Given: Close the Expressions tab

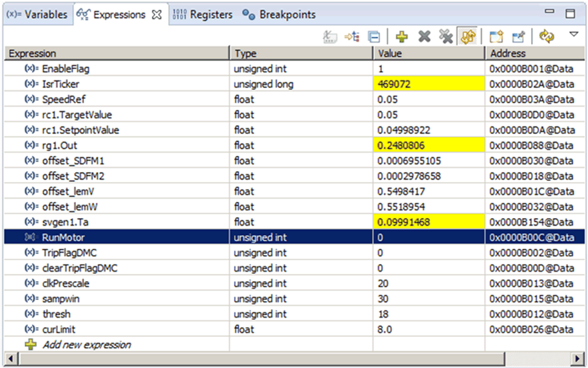Looking at the screenshot, I should click(157, 15).
